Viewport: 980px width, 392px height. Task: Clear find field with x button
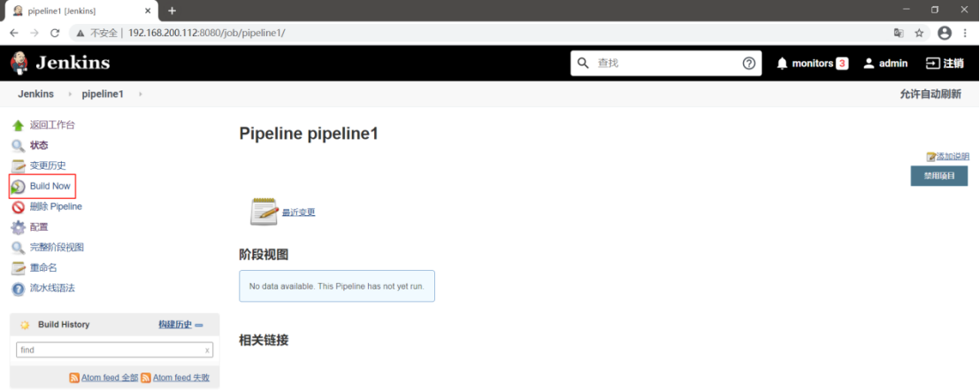[x=208, y=350]
